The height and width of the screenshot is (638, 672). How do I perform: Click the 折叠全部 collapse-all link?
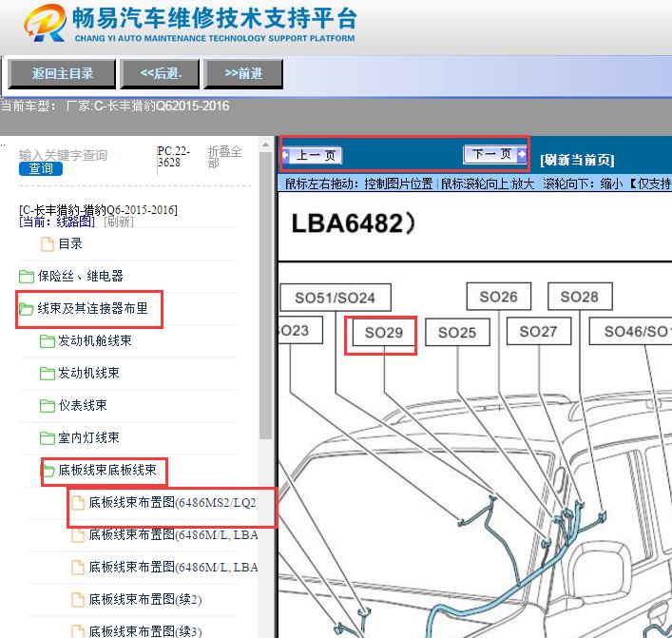click(224, 157)
